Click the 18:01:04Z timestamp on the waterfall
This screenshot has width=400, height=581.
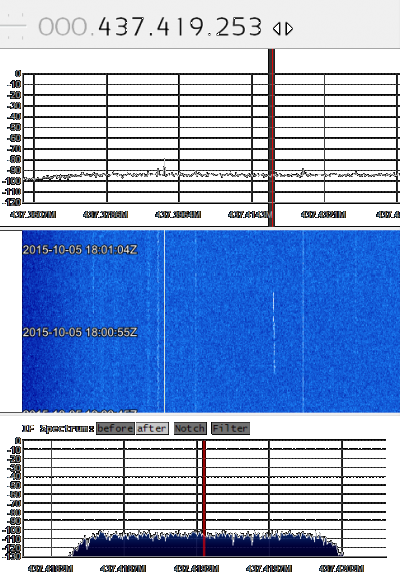[80, 250]
